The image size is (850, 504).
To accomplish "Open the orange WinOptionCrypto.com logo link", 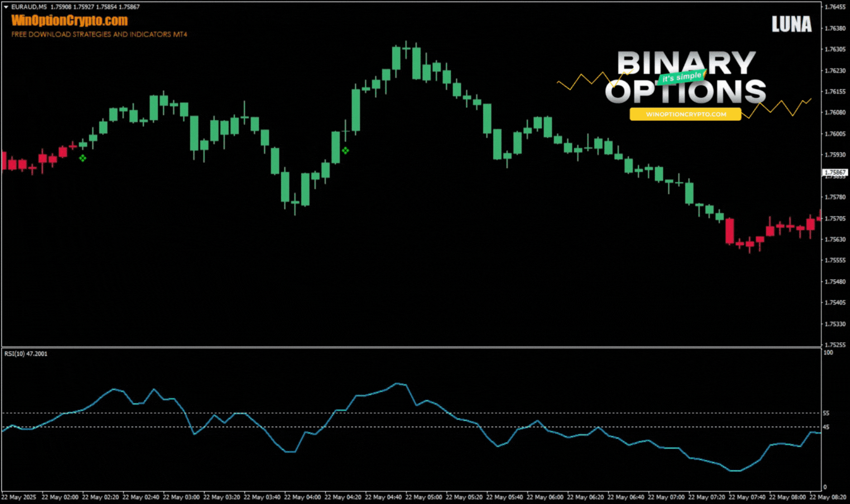I will [69, 21].
